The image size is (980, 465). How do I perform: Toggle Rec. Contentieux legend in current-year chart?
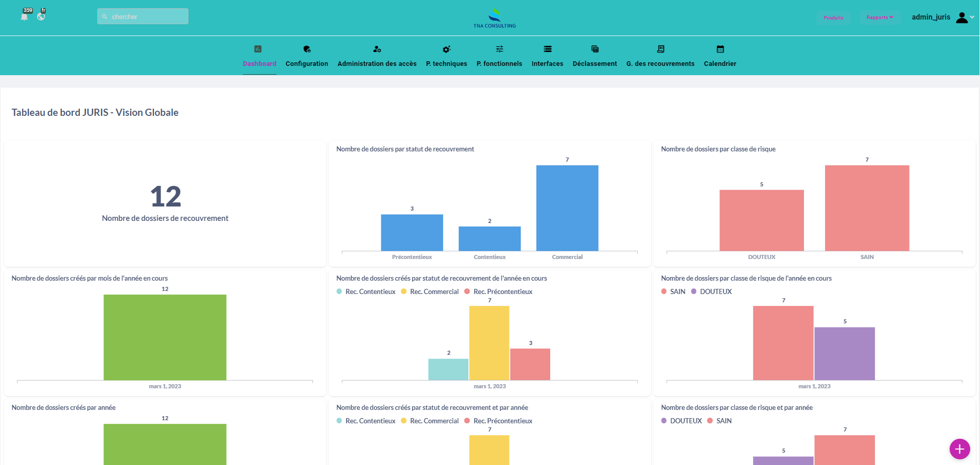(x=366, y=291)
